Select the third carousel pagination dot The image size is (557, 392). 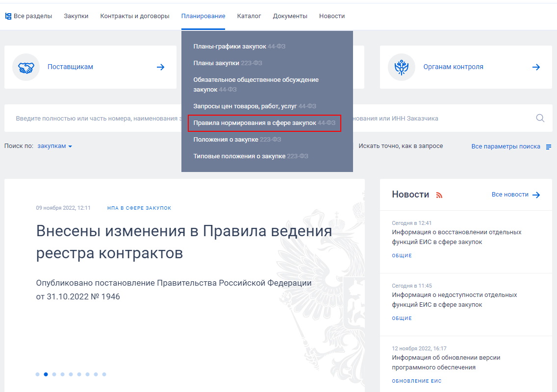[x=54, y=374]
